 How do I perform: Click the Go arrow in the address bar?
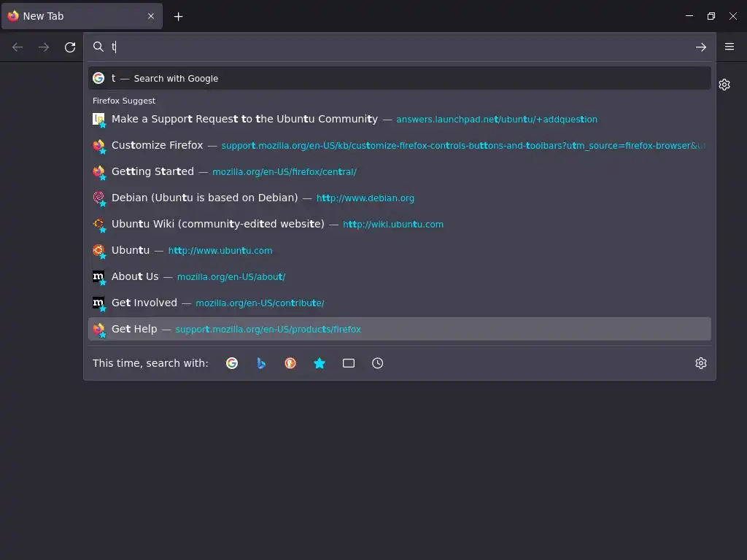pos(700,47)
